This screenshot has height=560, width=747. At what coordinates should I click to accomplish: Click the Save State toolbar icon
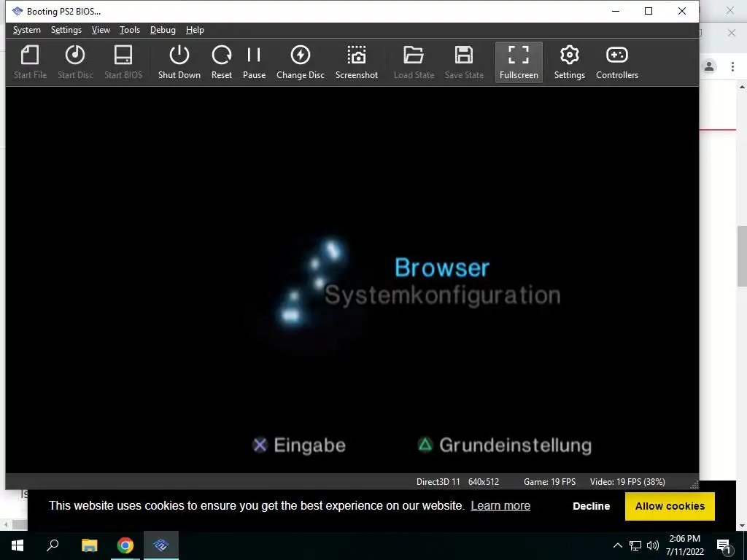[x=464, y=62]
